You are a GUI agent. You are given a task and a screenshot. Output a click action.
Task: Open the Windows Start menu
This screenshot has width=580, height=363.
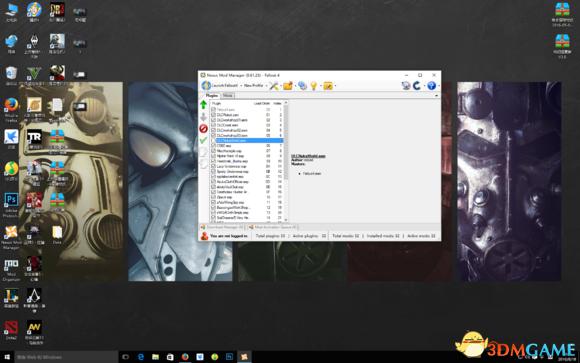(x=7, y=357)
